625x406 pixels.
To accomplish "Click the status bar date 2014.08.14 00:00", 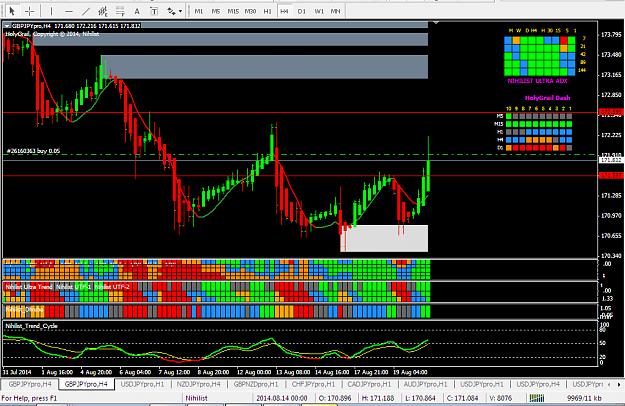I will [x=282, y=398].
